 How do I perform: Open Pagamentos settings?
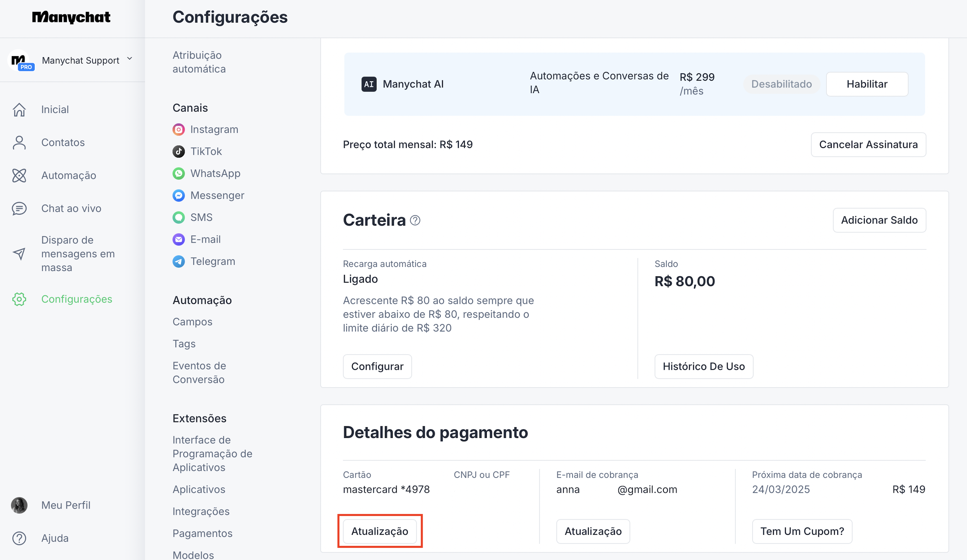(202, 533)
